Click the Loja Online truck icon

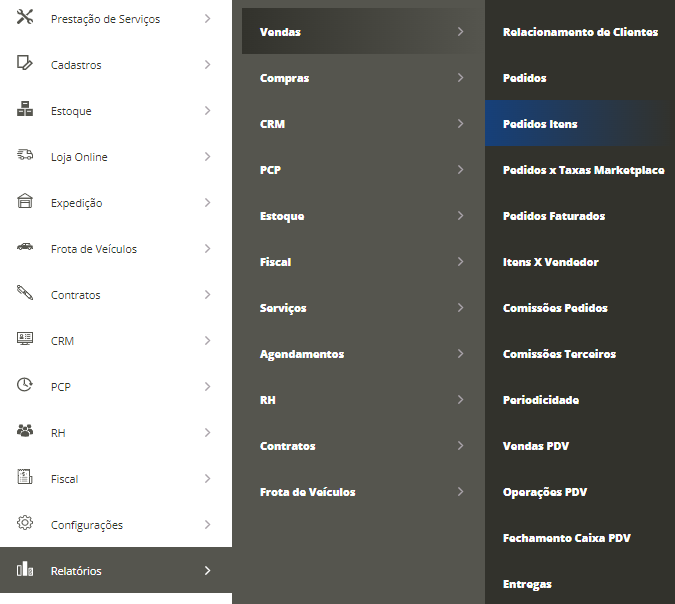tap(25, 157)
